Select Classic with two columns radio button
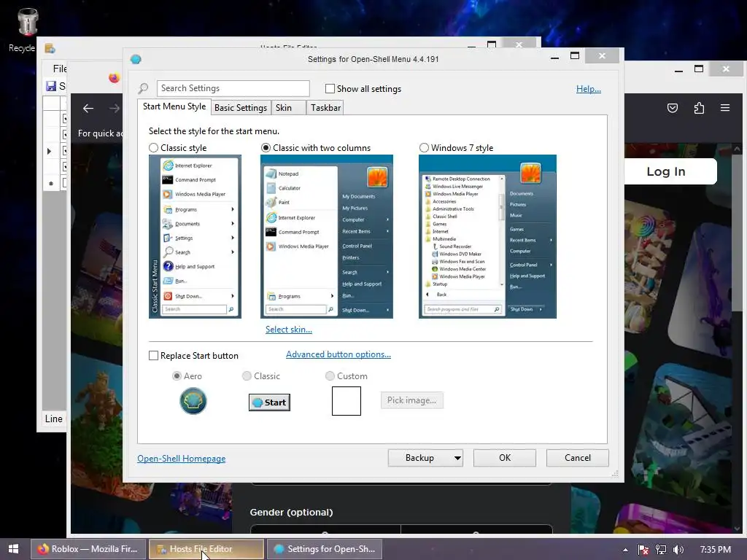The height and width of the screenshot is (560, 747). click(266, 147)
